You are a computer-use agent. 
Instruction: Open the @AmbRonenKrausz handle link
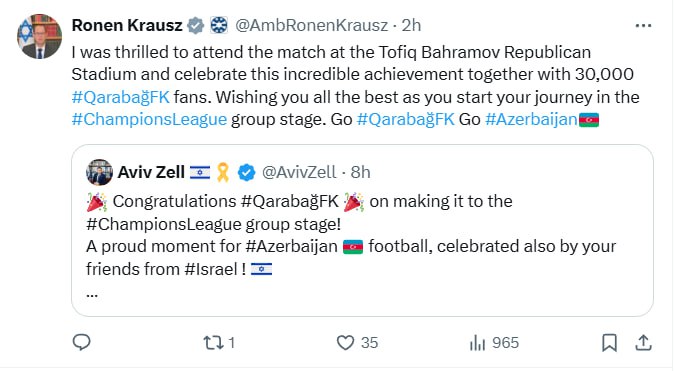(312, 25)
